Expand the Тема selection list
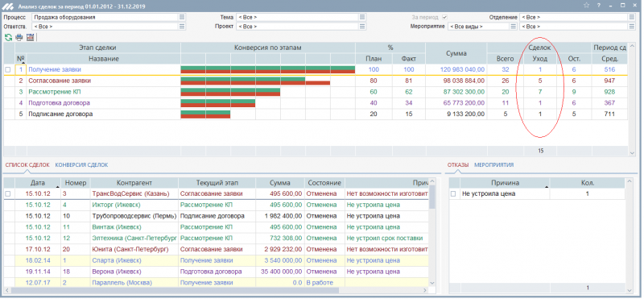 click(x=361, y=17)
